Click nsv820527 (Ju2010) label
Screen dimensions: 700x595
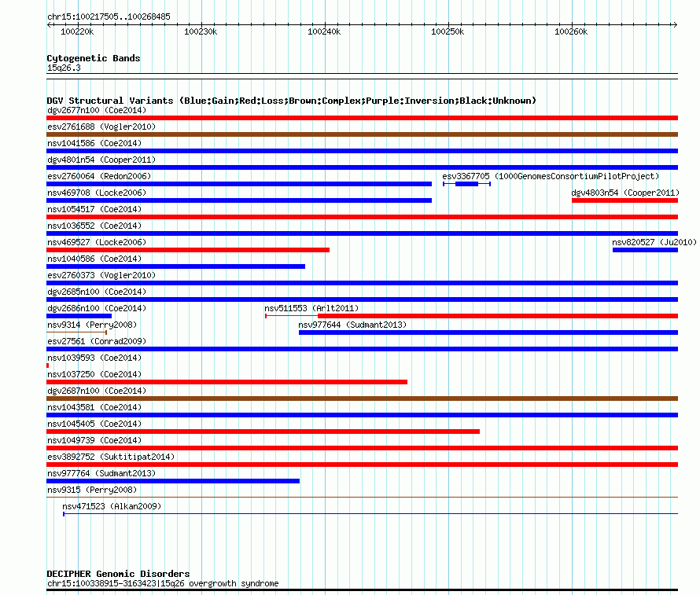(x=654, y=242)
